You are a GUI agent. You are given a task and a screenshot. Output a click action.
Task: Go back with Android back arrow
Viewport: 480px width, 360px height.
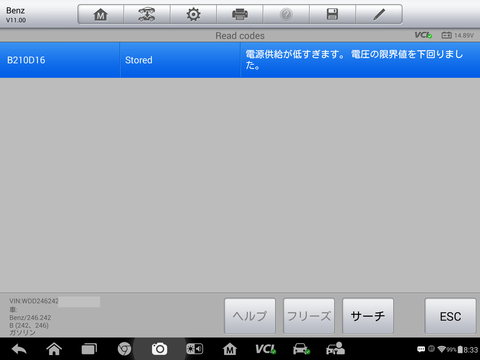tap(19, 349)
